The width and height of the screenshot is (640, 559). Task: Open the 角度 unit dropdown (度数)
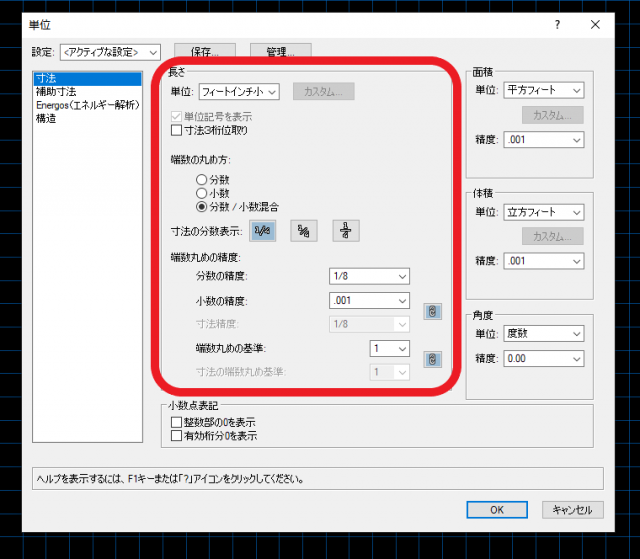(x=544, y=333)
